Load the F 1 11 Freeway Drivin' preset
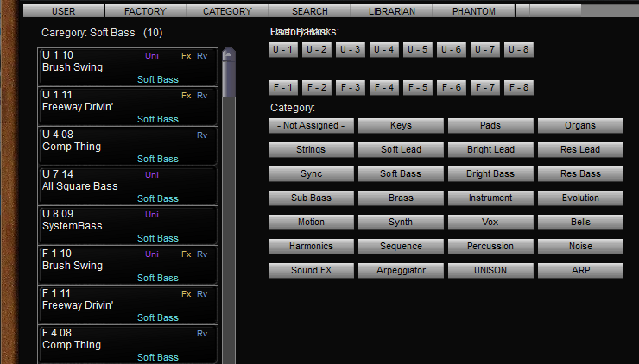639x364 pixels. 128,305
